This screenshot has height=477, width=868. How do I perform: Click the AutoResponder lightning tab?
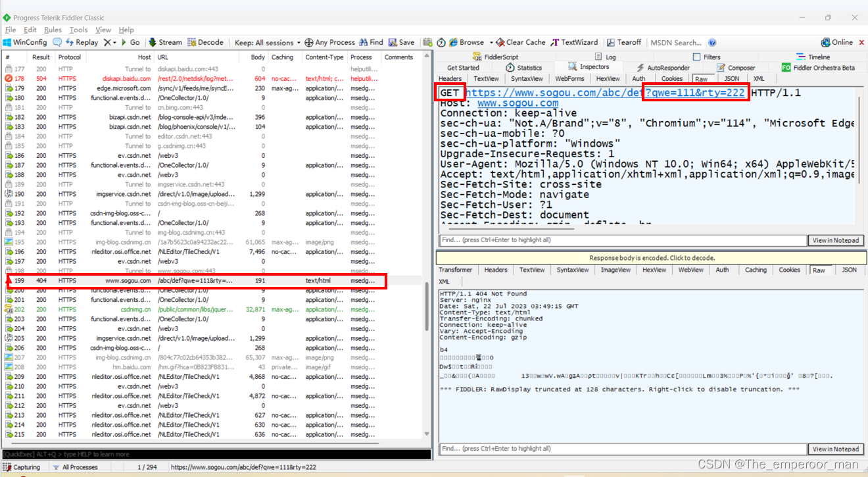click(x=660, y=67)
